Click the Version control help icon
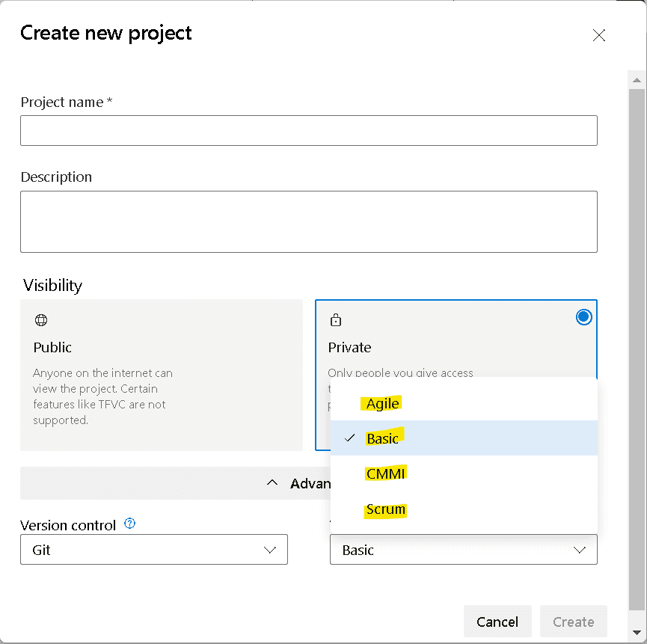 coord(130,524)
